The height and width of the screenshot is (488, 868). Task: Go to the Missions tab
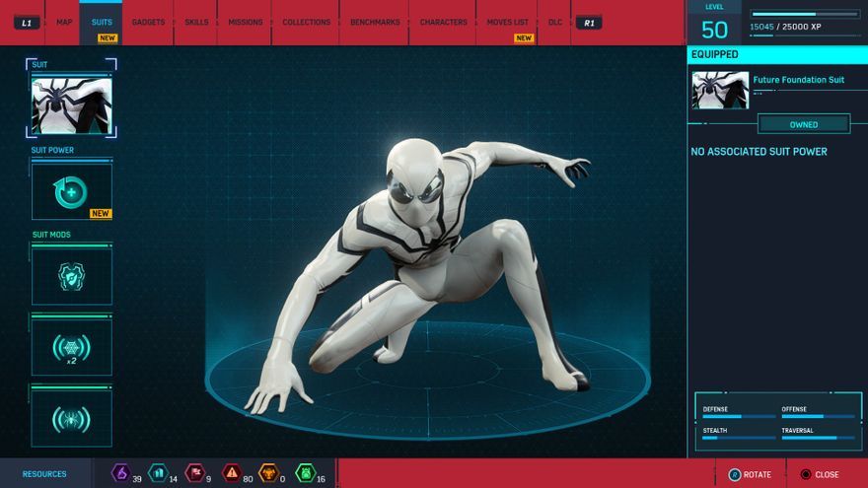pyautogui.click(x=246, y=22)
